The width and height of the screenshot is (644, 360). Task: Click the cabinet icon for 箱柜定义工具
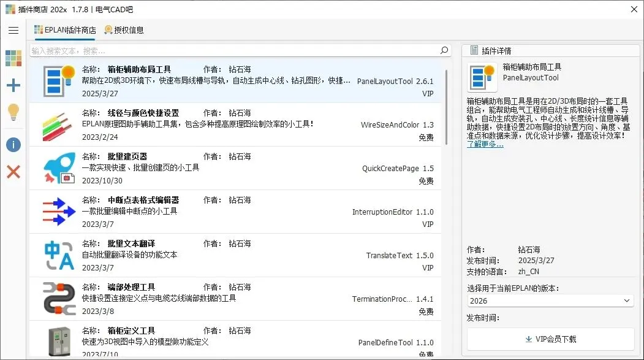pos(59,341)
